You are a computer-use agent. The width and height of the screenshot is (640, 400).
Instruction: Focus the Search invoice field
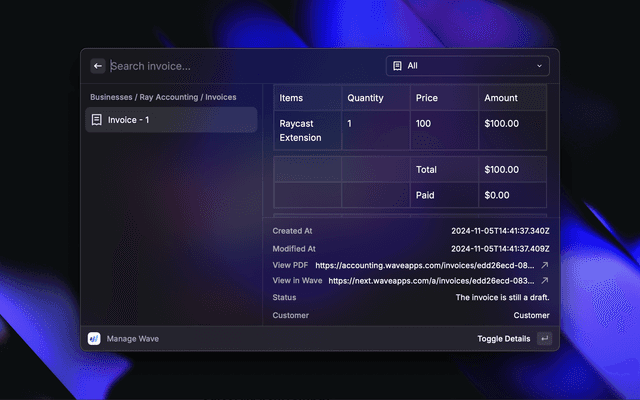click(240, 66)
